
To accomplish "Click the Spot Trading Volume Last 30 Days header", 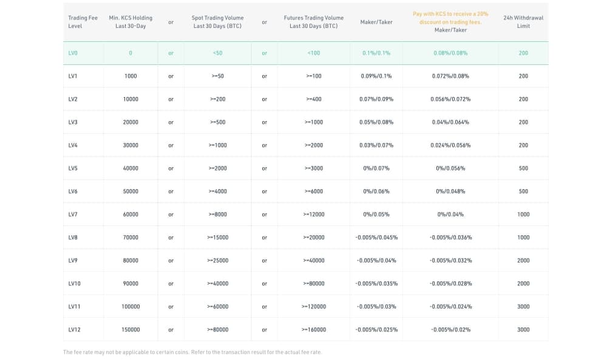I will coord(217,22).
